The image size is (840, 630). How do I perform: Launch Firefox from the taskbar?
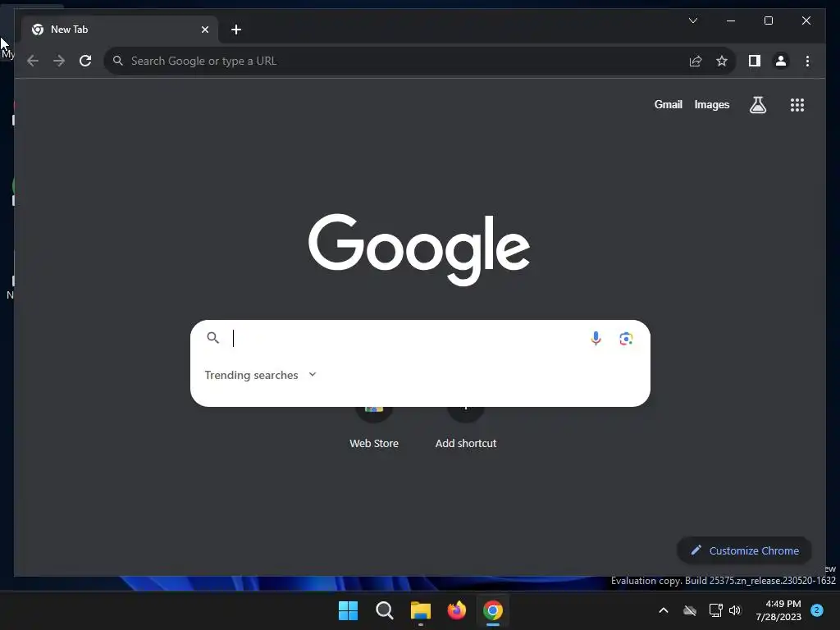tap(456, 610)
